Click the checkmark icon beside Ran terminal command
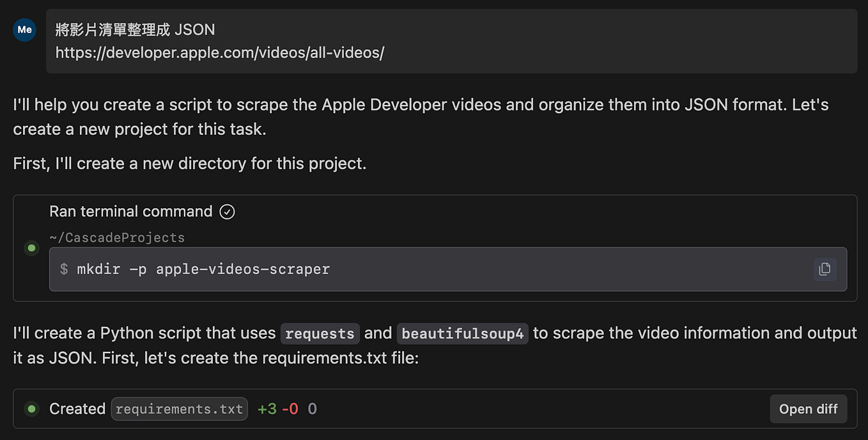Image resolution: width=868 pixels, height=440 pixels. click(227, 211)
